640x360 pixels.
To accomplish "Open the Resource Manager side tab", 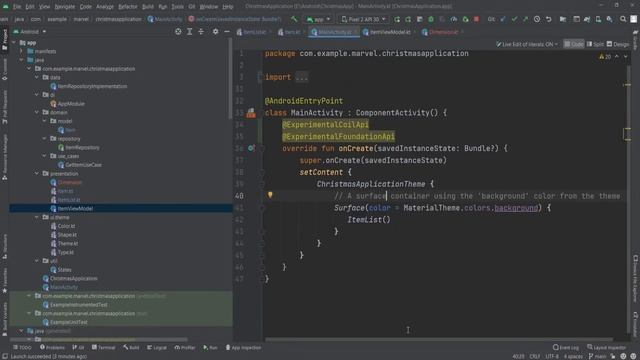I will point(5,157).
